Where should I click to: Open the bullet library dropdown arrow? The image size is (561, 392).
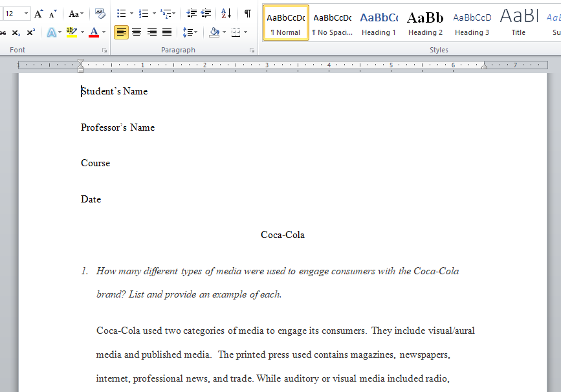131,14
